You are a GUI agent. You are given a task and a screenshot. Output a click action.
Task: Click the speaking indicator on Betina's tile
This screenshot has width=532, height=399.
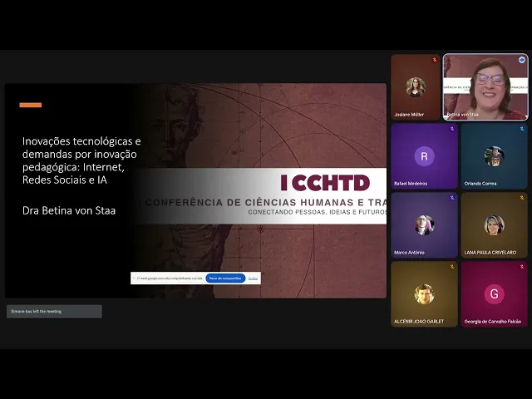click(x=522, y=60)
